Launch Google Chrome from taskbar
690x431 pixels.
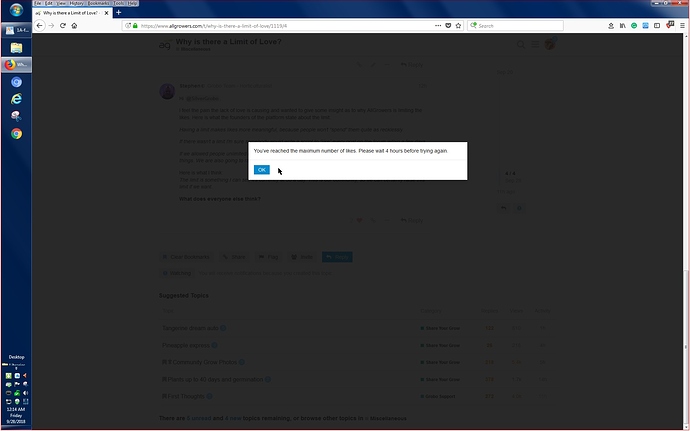[16, 133]
